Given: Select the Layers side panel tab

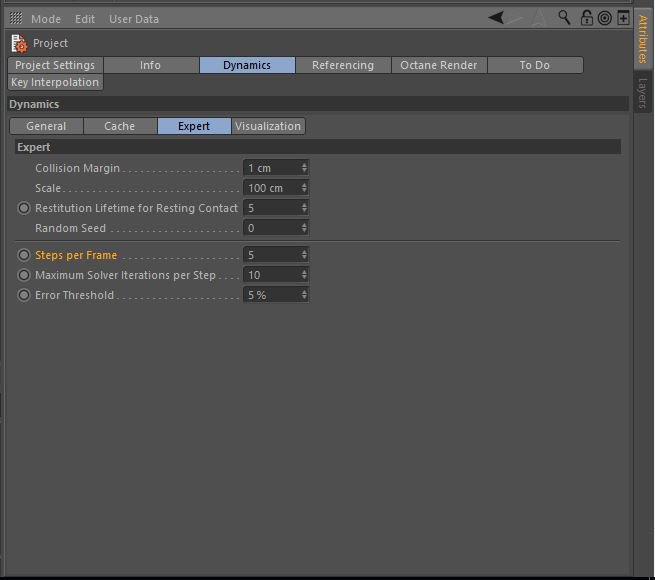Looking at the screenshot, I should 643,93.
